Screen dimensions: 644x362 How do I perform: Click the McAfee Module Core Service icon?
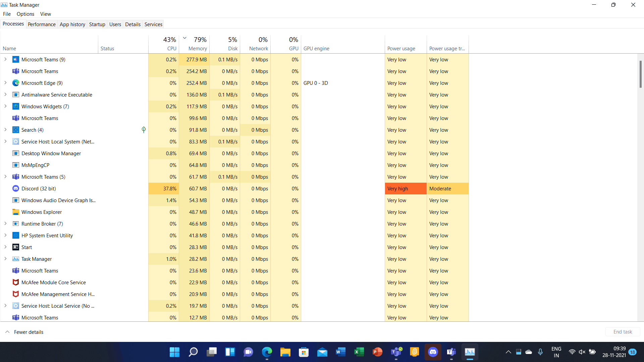16,283
